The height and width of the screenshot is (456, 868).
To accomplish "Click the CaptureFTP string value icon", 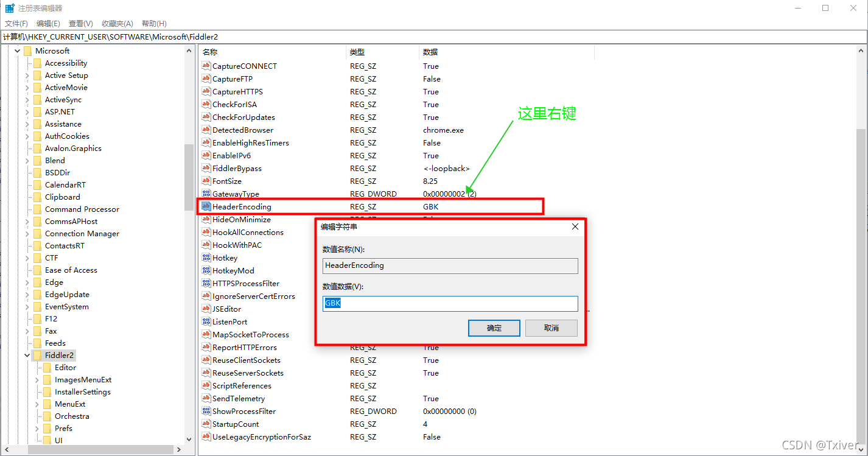I will pyautogui.click(x=206, y=79).
